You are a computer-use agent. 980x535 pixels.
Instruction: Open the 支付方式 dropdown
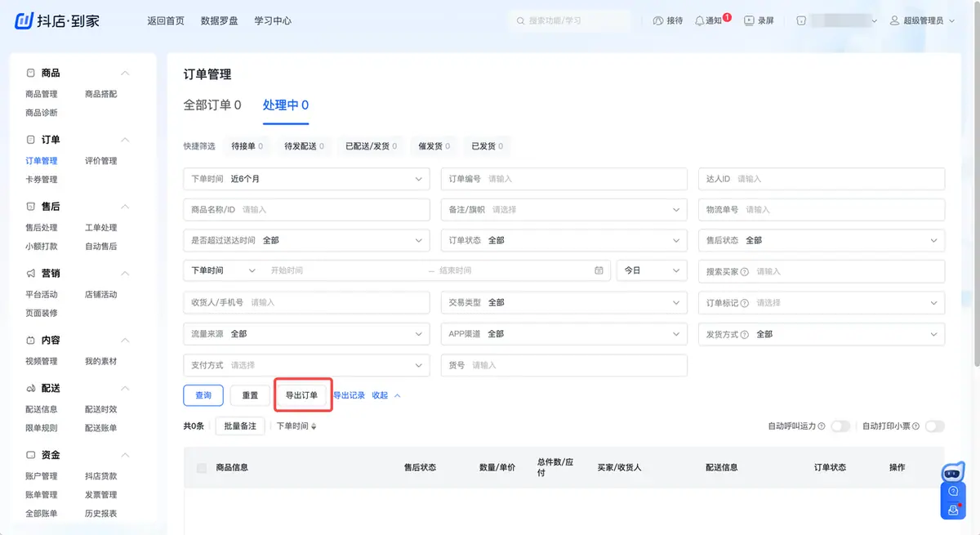click(306, 365)
